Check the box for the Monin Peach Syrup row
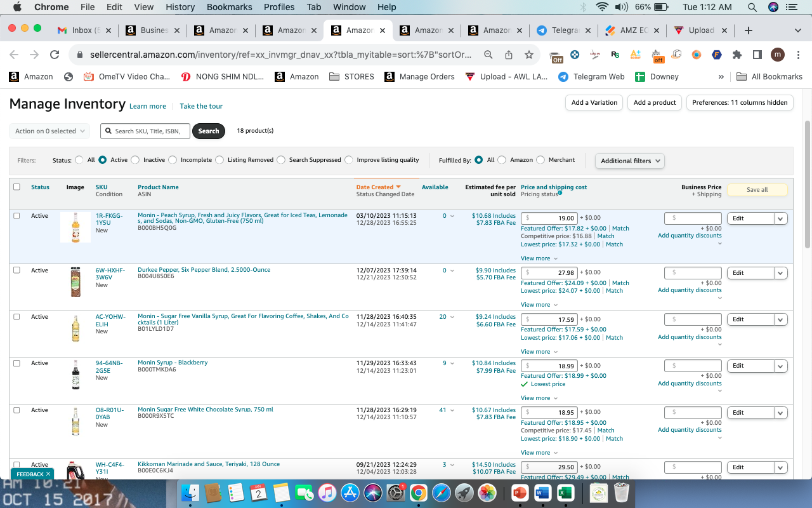The width and height of the screenshot is (812, 508). 16,216
